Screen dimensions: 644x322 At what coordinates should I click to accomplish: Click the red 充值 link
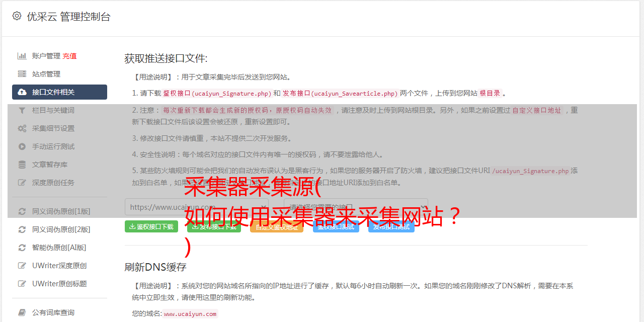click(x=69, y=56)
